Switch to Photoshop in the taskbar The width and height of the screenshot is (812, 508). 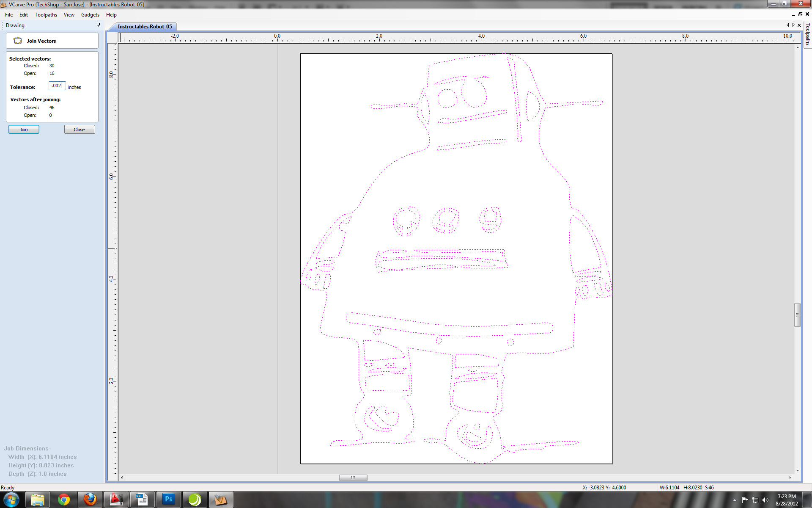(168, 500)
